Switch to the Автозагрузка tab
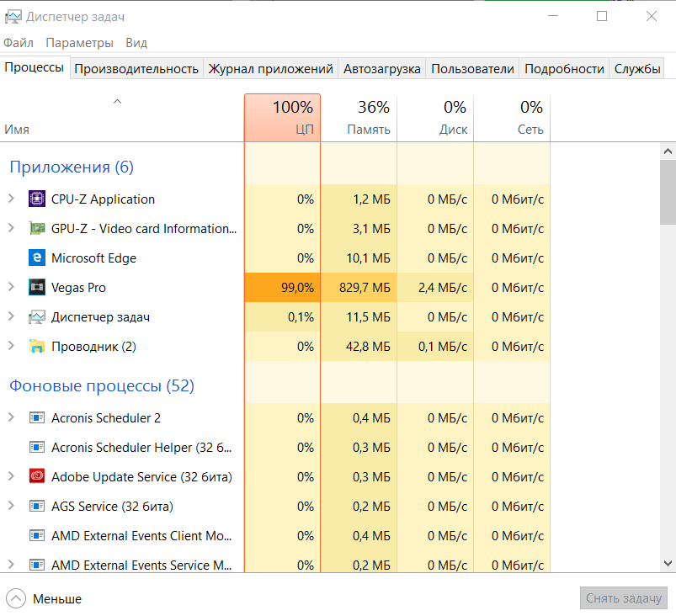Viewport: 676px width, 616px height. coord(382,69)
